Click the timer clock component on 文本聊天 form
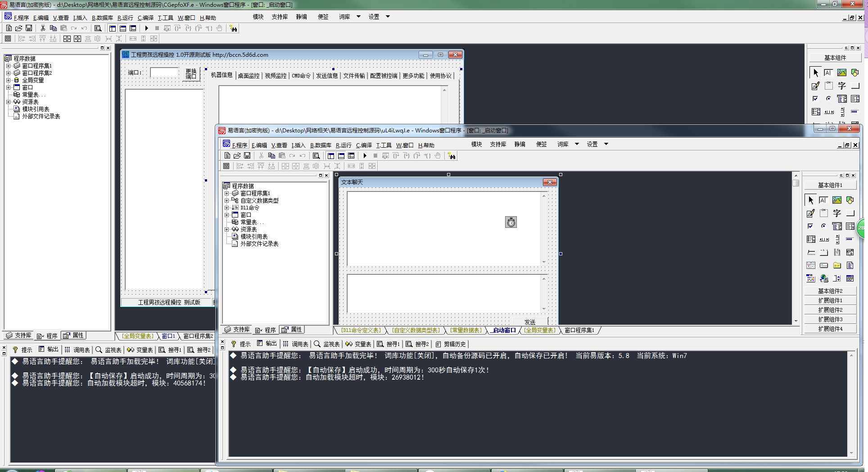Viewport: 868px width, 472px height. click(511, 222)
